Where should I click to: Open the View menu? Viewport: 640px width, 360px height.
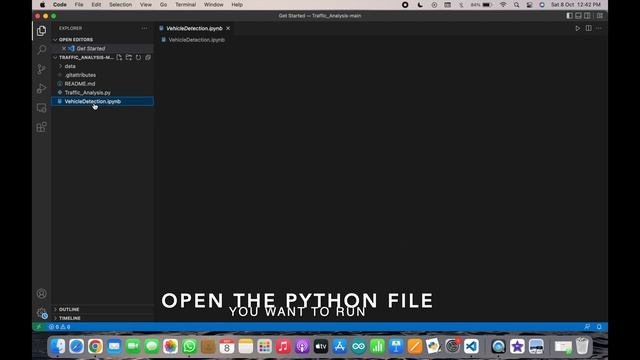click(146, 4)
